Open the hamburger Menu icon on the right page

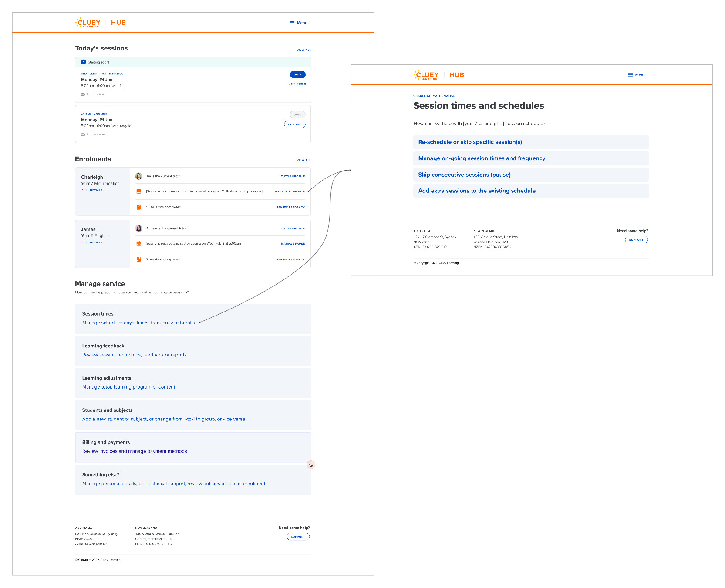[x=630, y=75]
